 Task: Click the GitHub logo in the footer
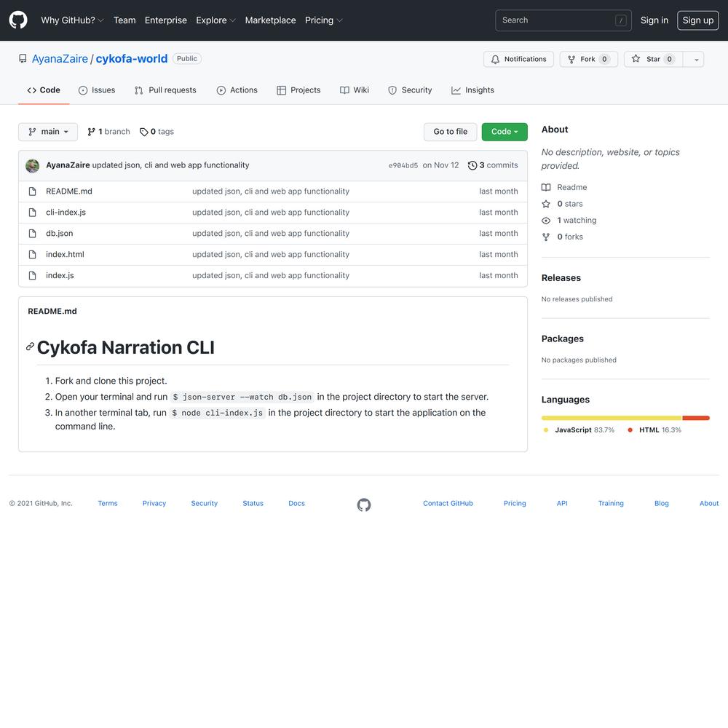364,505
